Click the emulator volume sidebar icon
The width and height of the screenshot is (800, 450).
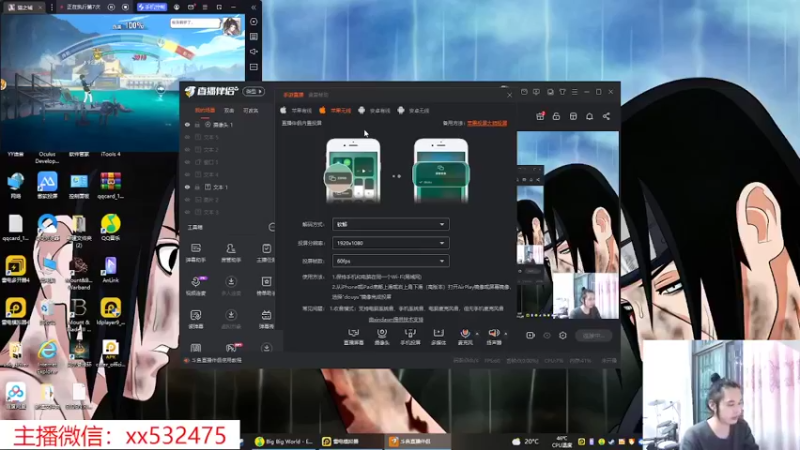254,52
